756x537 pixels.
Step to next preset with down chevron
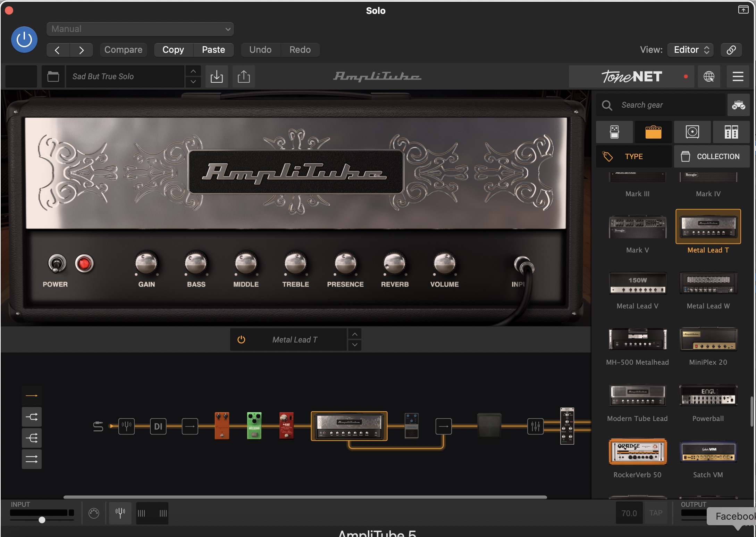(x=193, y=82)
